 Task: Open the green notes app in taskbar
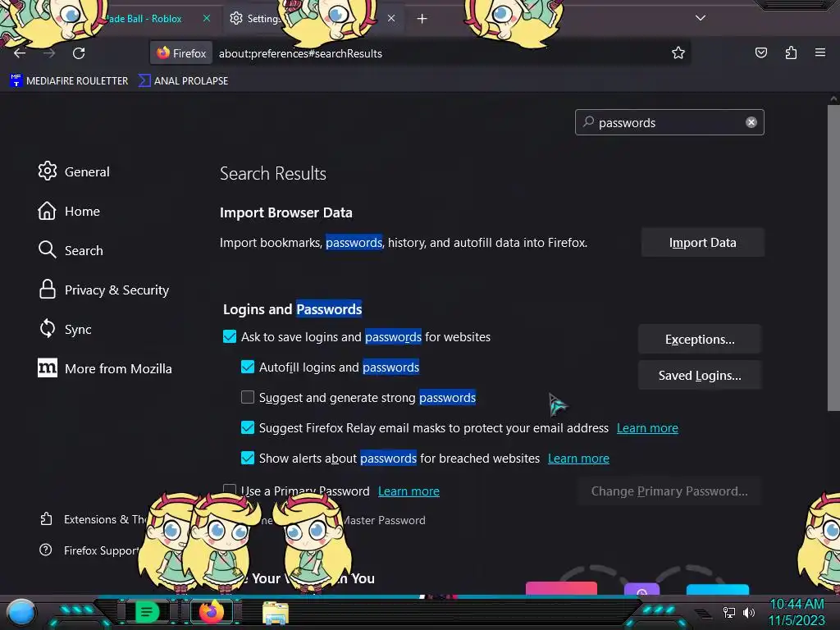coord(148,612)
